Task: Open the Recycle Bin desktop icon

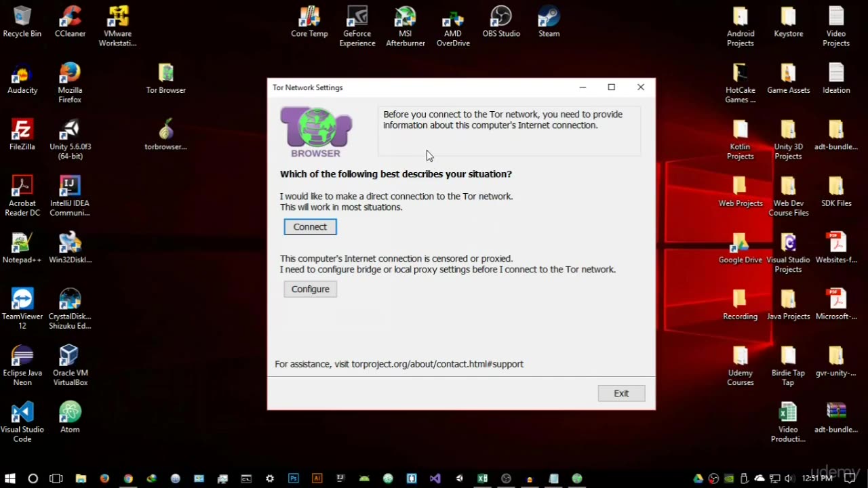Action: click(22, 22)
